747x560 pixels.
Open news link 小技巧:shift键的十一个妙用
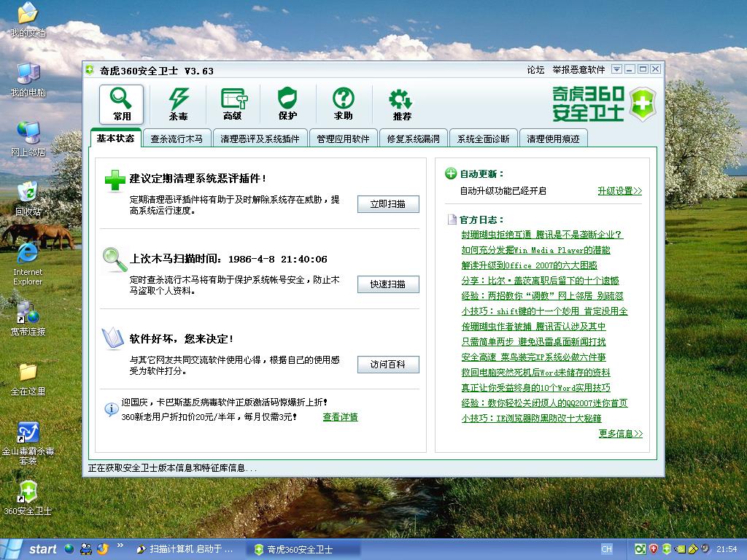coord(544,311)
